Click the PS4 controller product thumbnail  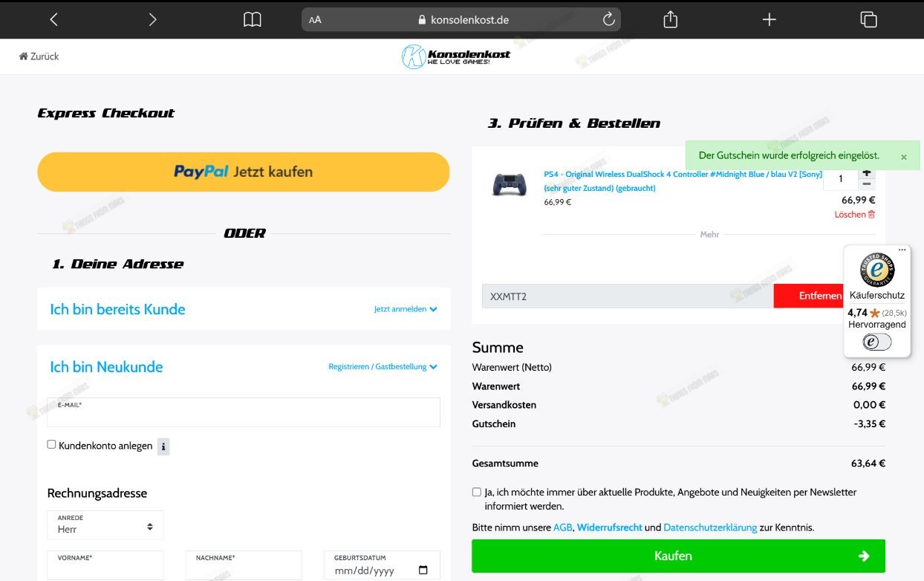[x=510, y=184]
